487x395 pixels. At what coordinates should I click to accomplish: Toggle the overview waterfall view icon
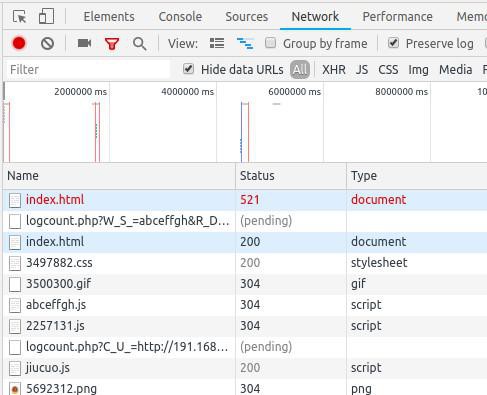pos(245,43)
